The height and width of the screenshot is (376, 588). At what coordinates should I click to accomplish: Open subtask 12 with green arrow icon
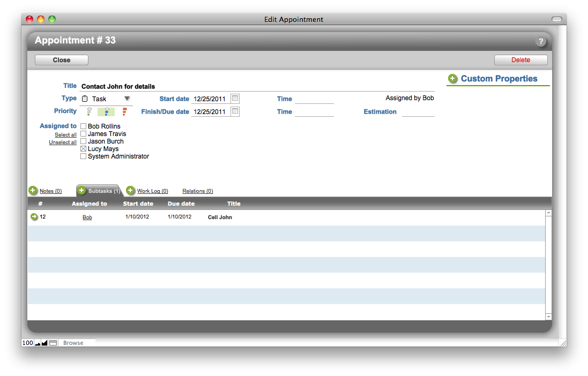tap(34, 217)
